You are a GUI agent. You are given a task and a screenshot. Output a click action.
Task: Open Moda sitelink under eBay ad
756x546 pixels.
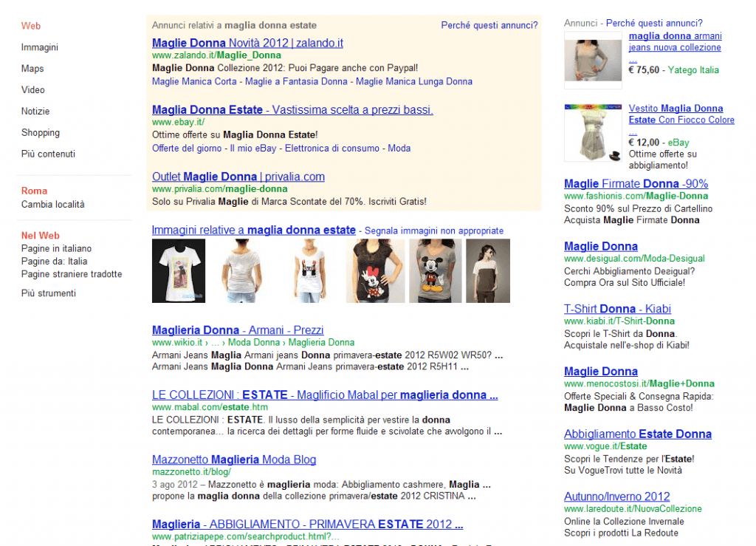(x=399, y=149)
